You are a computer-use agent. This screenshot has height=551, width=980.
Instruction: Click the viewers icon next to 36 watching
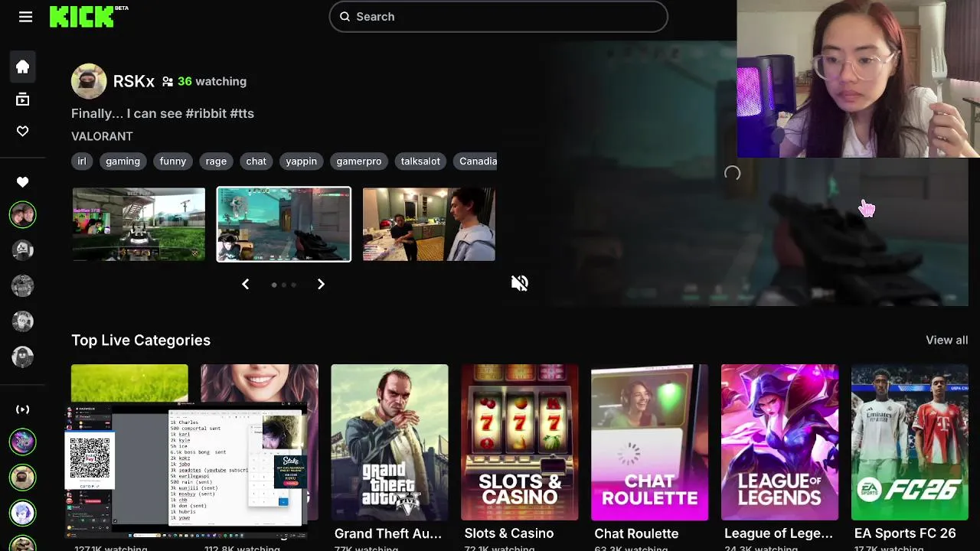(x=168, y=81)
